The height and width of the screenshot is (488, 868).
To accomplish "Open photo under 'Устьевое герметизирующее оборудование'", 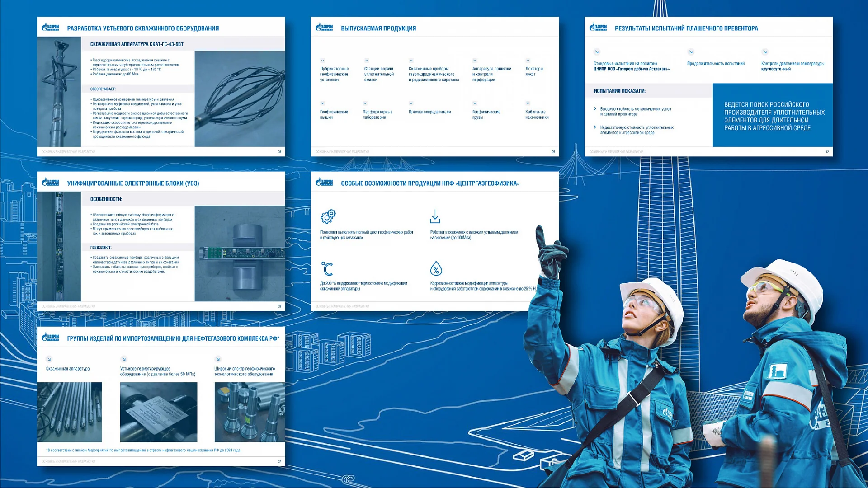I will (159, 412).
